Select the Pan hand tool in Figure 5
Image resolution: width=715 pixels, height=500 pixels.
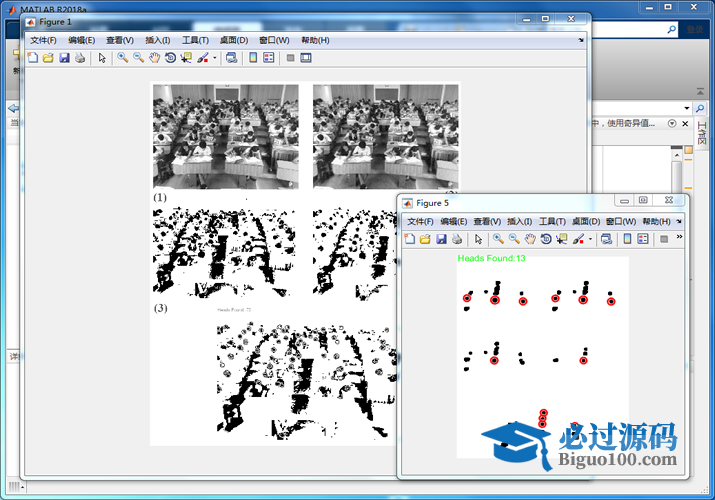(530, 239)
